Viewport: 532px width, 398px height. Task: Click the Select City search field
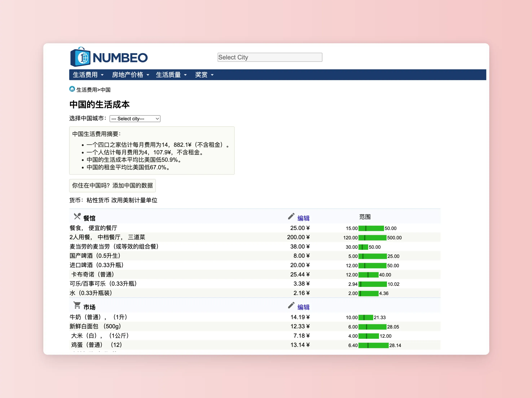click(x=270, y=57)
